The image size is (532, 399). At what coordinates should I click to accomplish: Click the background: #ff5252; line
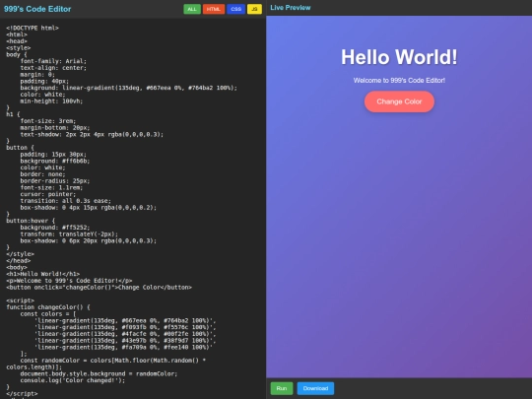click(x=55, y=228)
